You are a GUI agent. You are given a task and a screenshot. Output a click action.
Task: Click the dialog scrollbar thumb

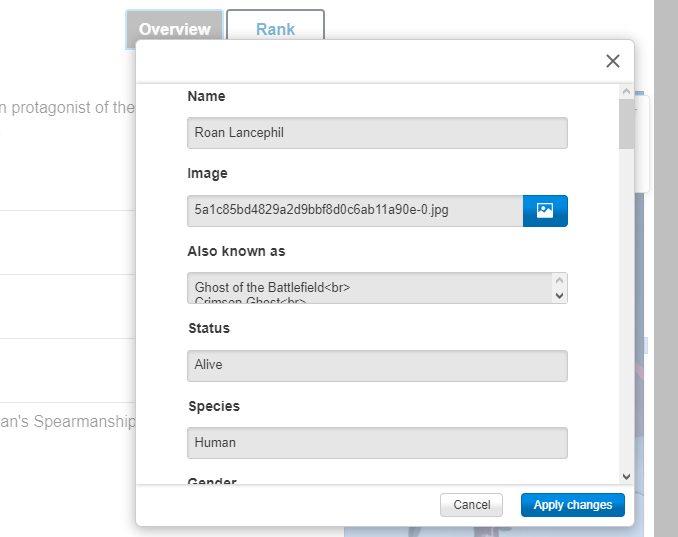(x=626, y=124)
